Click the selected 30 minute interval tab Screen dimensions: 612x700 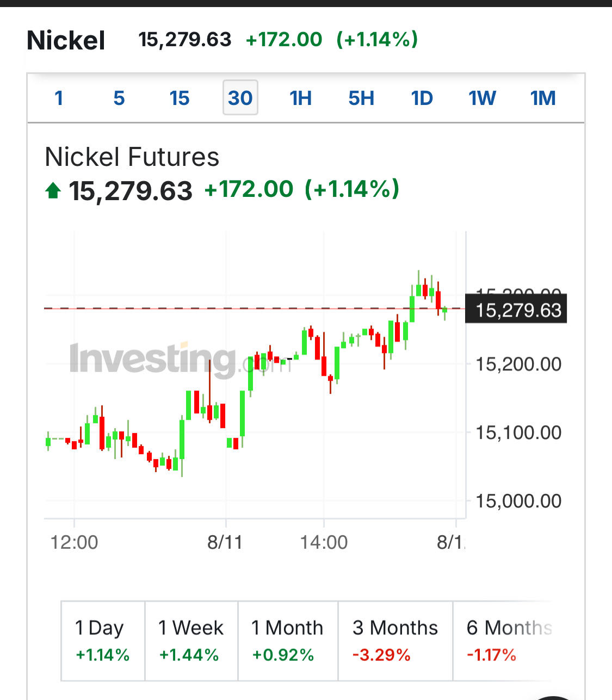pos(240,98)
